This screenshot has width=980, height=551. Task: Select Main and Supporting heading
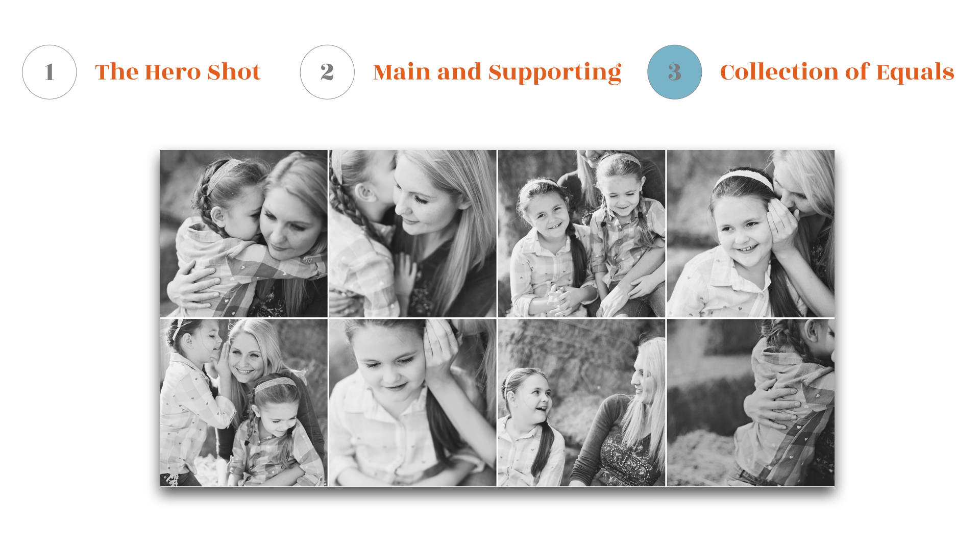(497, 72)
